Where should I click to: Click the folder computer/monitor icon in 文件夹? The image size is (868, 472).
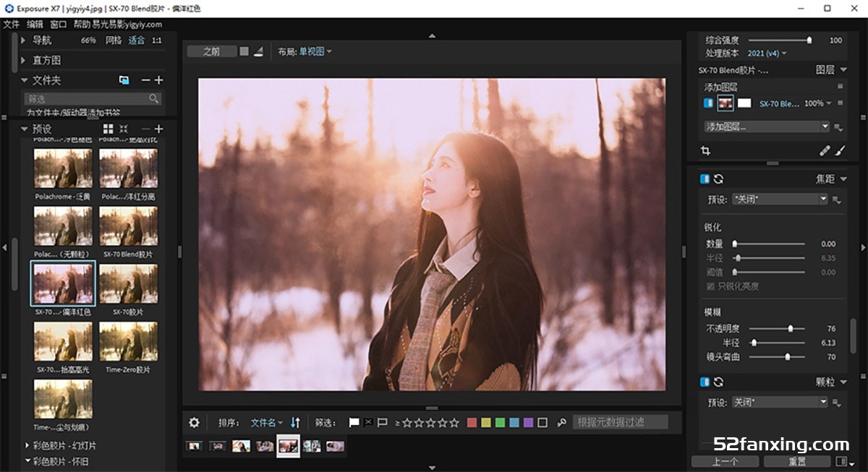pos(124,80)
